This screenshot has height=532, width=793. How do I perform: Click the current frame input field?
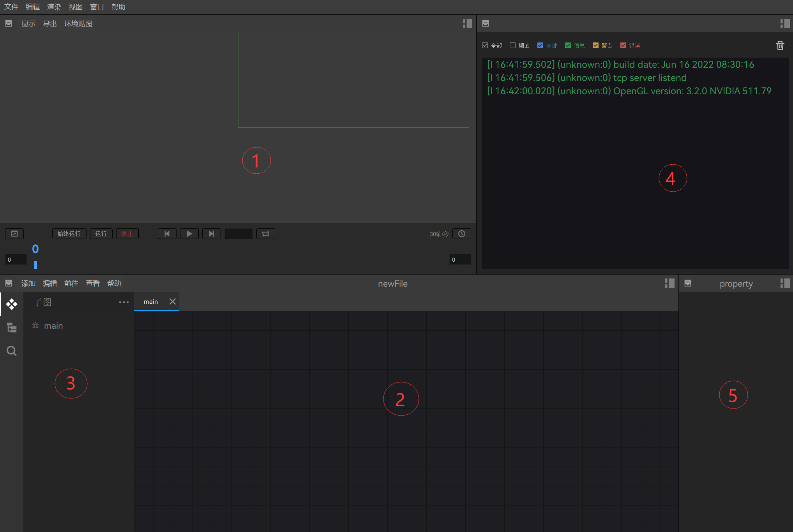coord(238,234)
